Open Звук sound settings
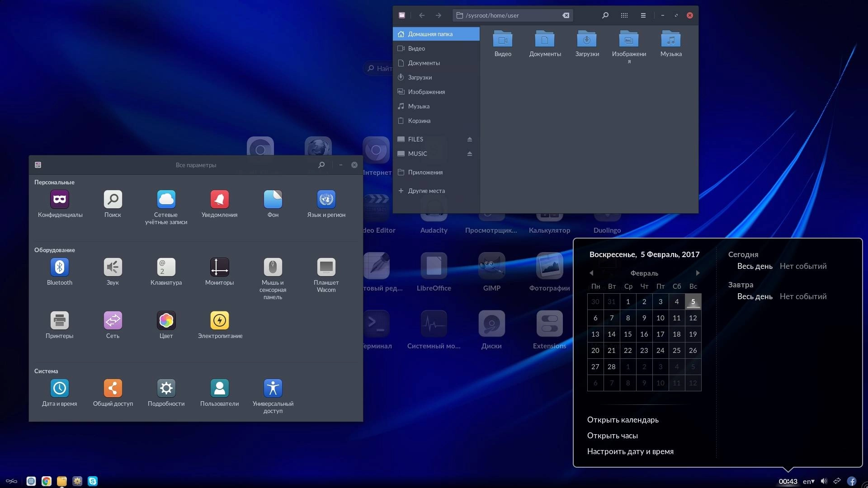868x488 pixels. pyautogui.click(x=113, y=267)
